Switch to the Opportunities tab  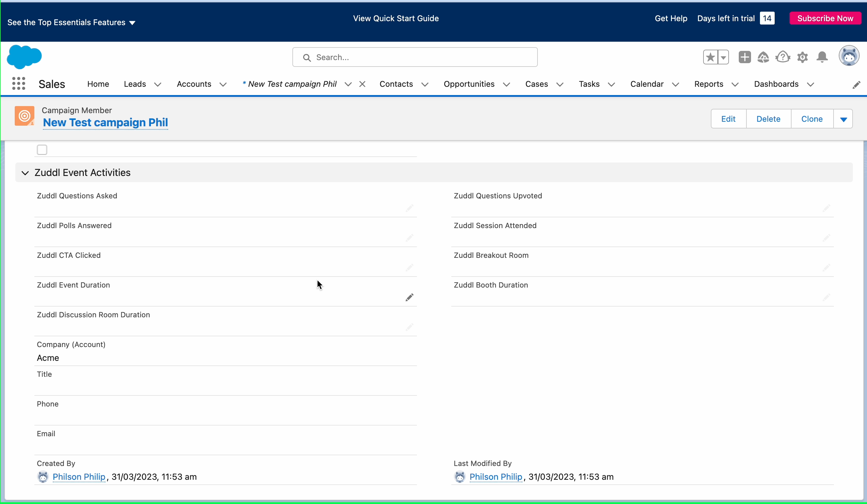pos(469,84)
